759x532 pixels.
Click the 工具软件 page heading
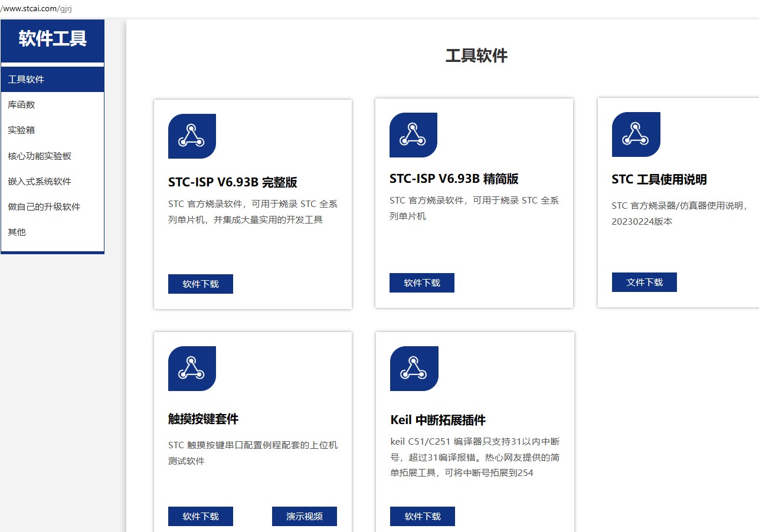point(476,56)
